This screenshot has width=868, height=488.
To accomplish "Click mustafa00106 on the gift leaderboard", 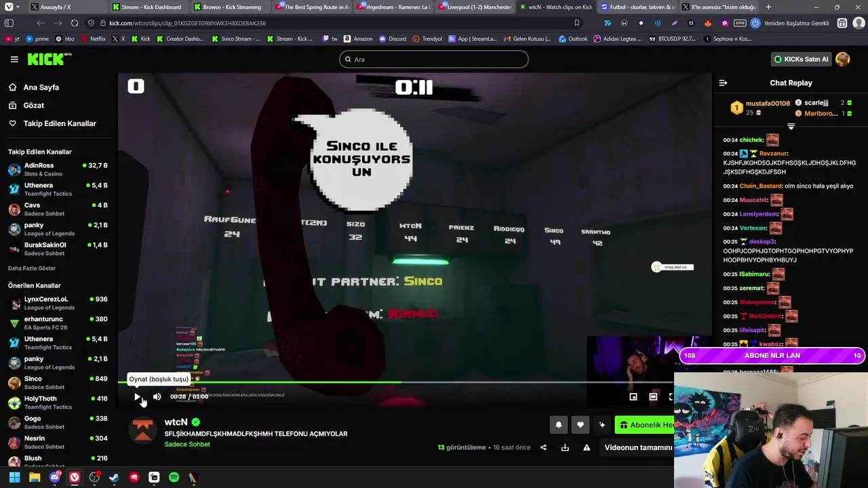I will coord(768,103).
